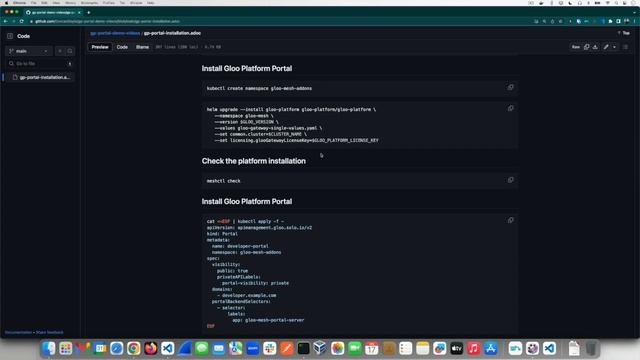
Task: Open the Terminal app in the Dock
Action: point(303,349)
